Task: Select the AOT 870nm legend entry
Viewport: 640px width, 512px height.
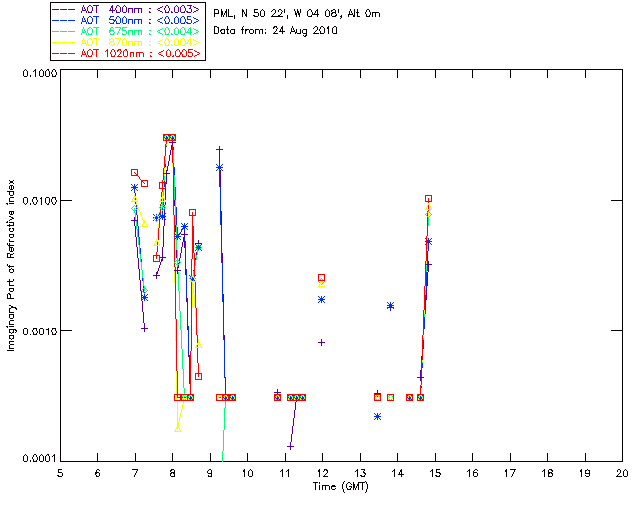Action: tap(127, 42)
